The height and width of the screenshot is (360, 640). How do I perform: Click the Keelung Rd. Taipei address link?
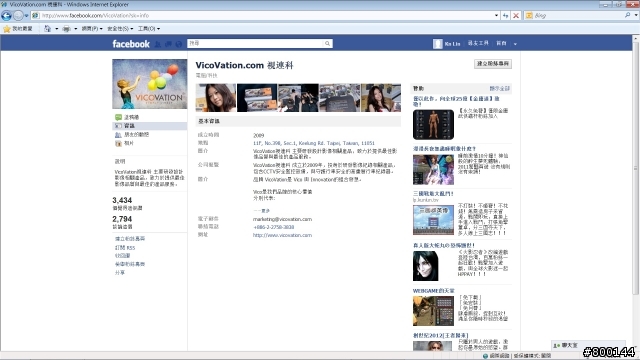click(313, 143)
